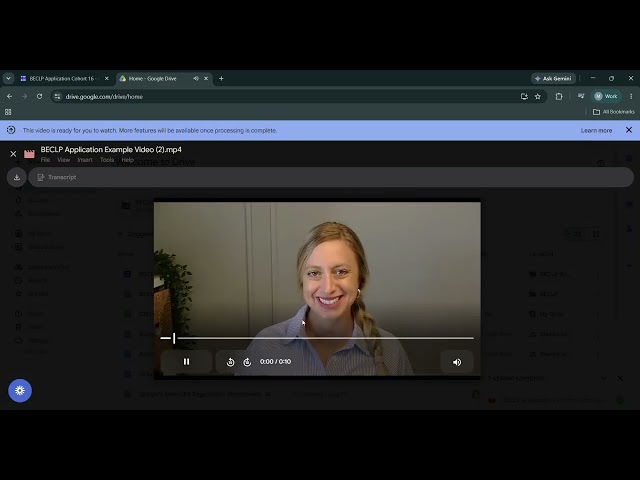Open the Work profile menu

click(607, 96)
